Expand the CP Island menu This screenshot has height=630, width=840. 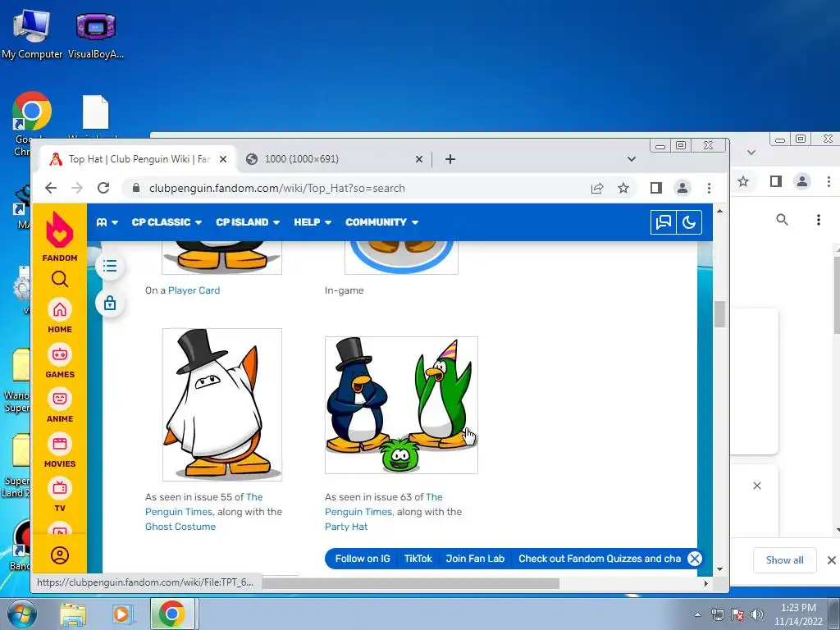(248, 222)
